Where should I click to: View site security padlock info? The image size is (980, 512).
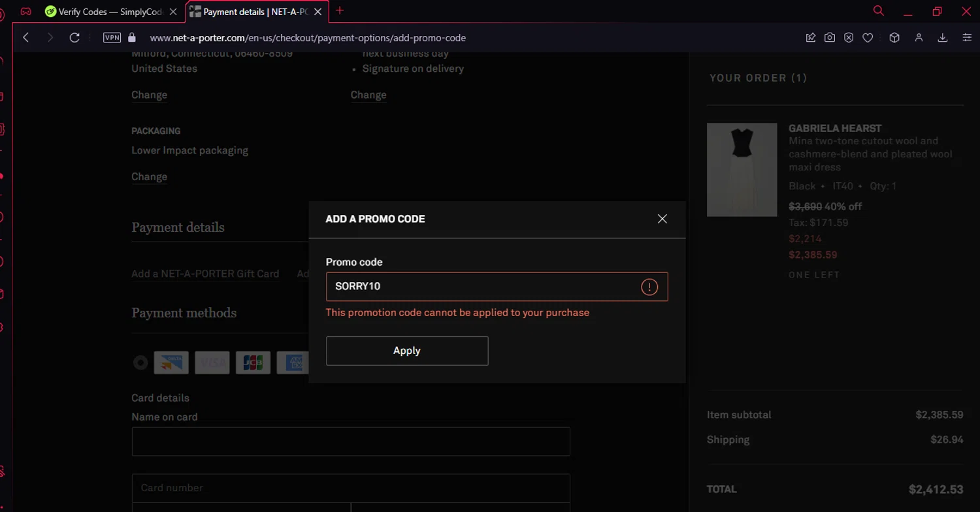click(x=132, y=38)
